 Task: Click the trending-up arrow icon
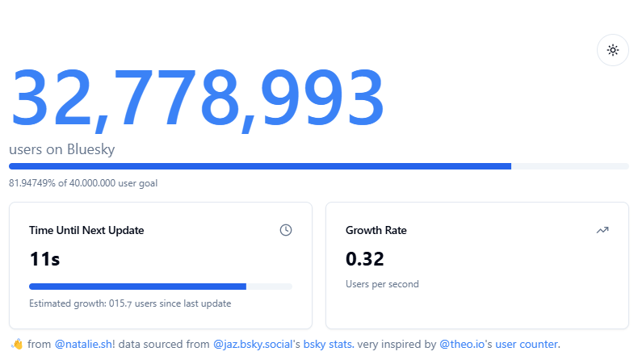(x=602, y=230)
